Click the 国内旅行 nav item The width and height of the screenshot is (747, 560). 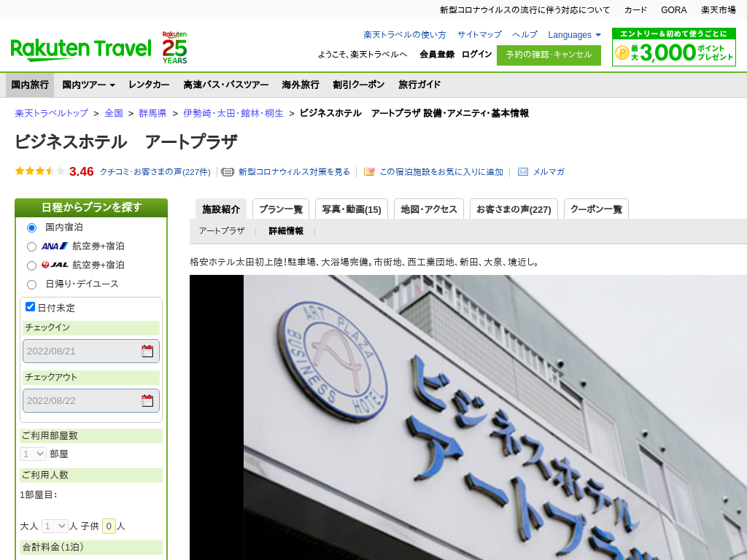tap(30, 85)
